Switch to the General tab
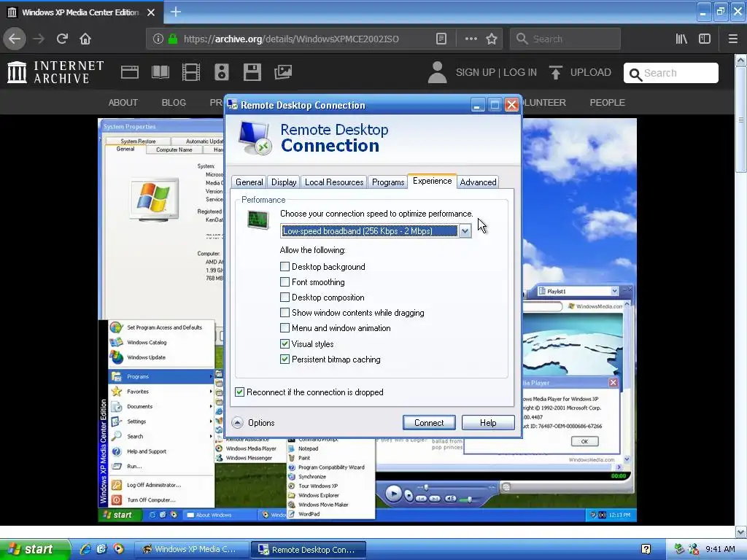Viewport: 747px width, 560px height. [249, 182]
